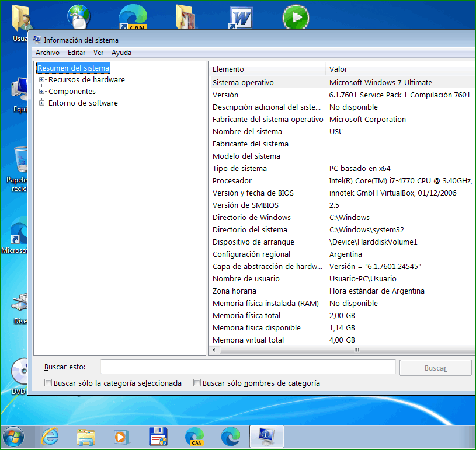Select Componentes in the tree
476x450 pixels.
point(72,91)
